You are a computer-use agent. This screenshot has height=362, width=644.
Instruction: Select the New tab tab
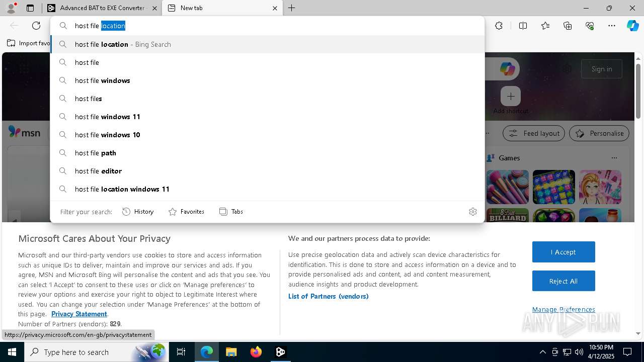pyautogui.click(x=222, y=8)
